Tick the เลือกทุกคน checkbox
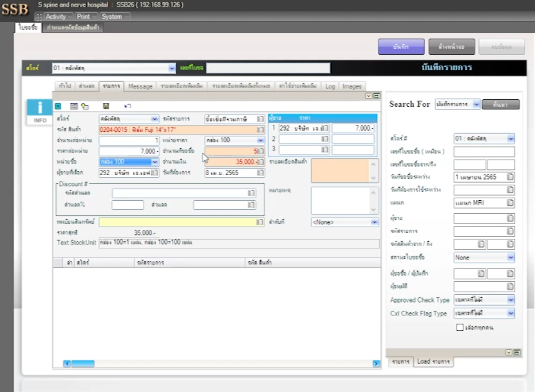The width and height of the screenshot is (535, 392). coord(460,327)
